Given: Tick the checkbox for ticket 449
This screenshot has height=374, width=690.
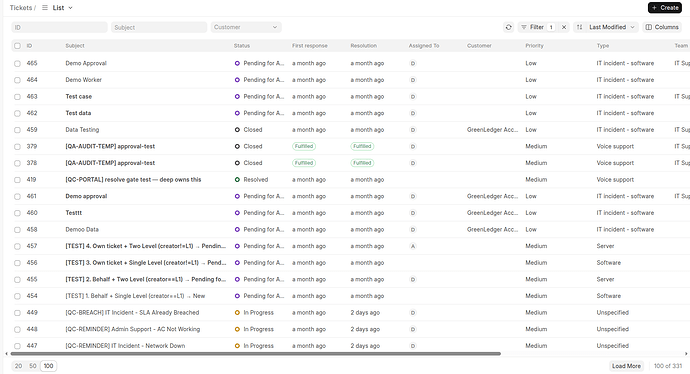Looking at the screenshot, I should pos(17,313).
